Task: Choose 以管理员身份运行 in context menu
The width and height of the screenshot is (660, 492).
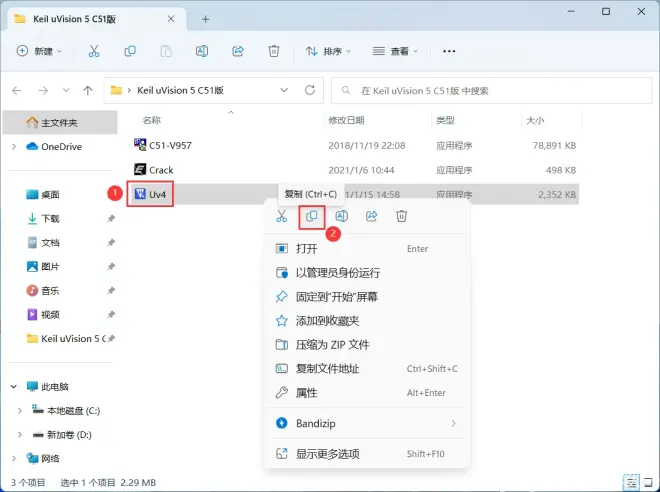Action: coord(366,273)
